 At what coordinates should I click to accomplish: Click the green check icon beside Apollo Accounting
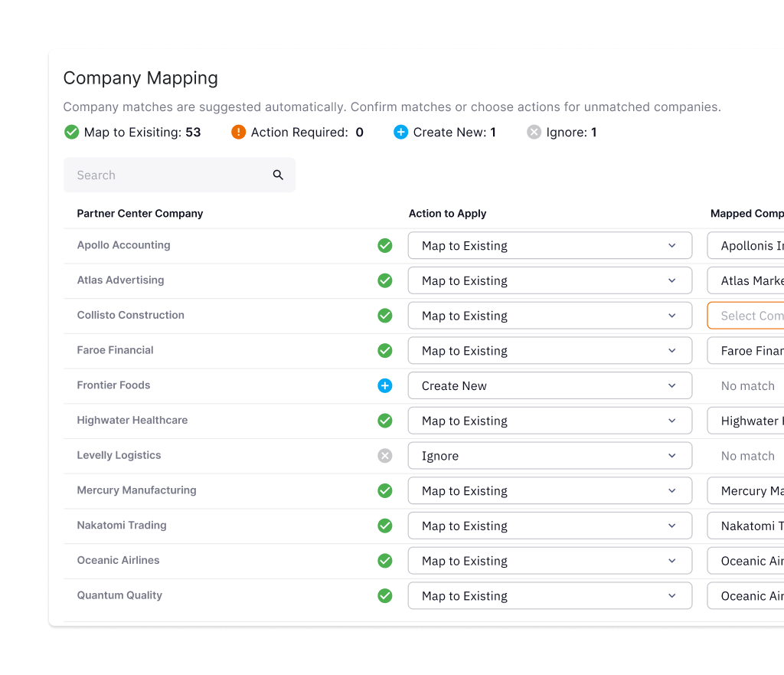pyautogui.click(x=385, y=245)
